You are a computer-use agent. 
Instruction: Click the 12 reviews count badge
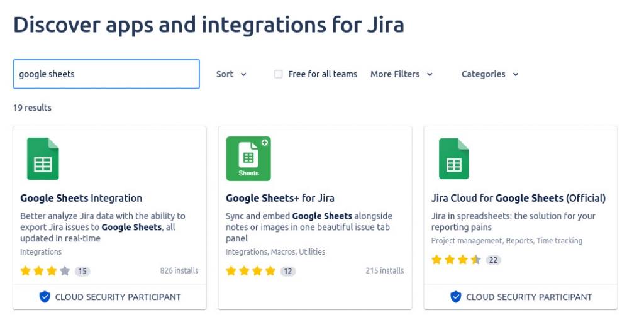(x=288, y=272)
